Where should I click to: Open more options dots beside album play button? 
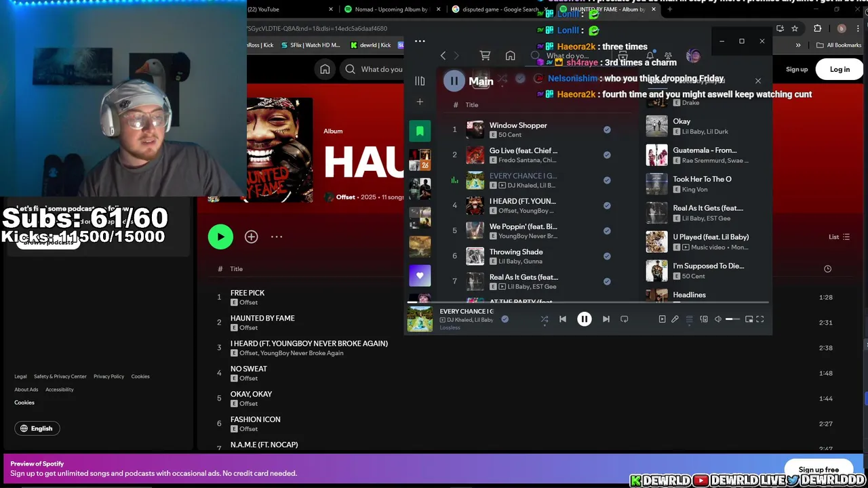pyautogui.click(x=277, y=237)
